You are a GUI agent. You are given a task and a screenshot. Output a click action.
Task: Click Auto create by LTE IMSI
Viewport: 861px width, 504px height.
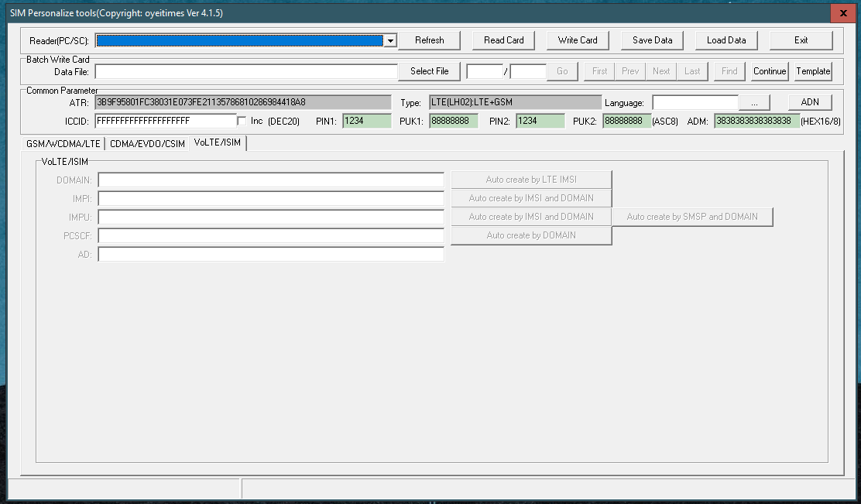[x=531, y=179]
